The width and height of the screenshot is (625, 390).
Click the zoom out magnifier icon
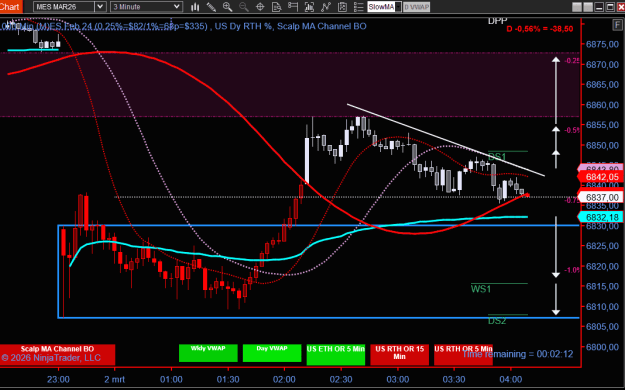(x=244, y=7)
